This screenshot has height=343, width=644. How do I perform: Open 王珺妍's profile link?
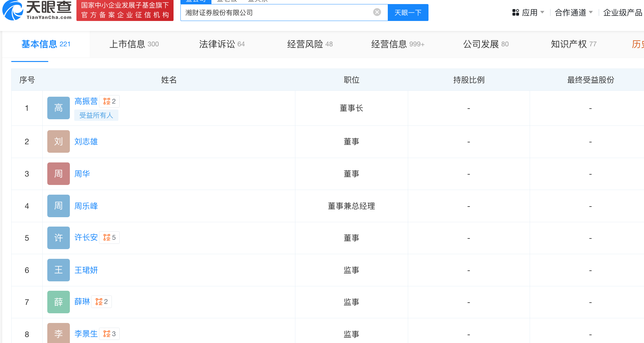coord(86,270)
